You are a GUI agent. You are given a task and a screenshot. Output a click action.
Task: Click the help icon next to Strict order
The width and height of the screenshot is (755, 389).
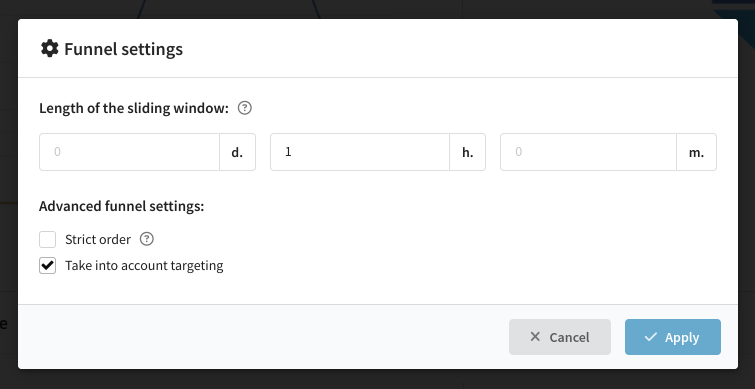(x=146, y=239)
